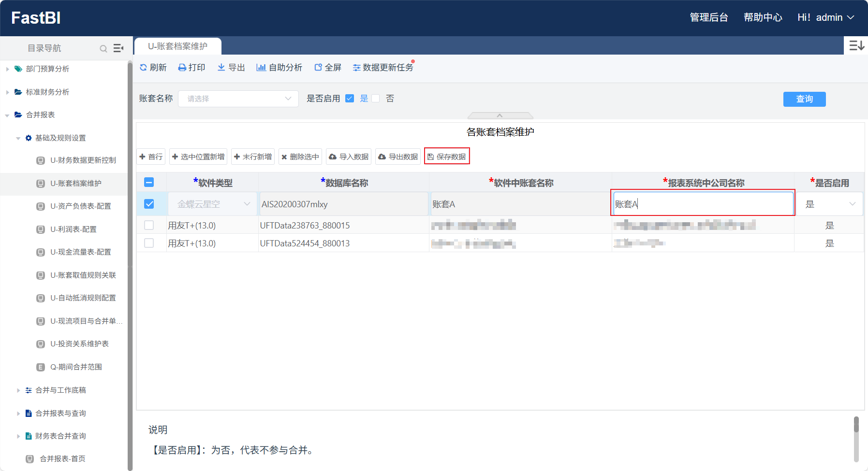868x471 pixels.
Task: Select the UFTData238763_880015 row checkbox
Action: click(x=149, y=226)
